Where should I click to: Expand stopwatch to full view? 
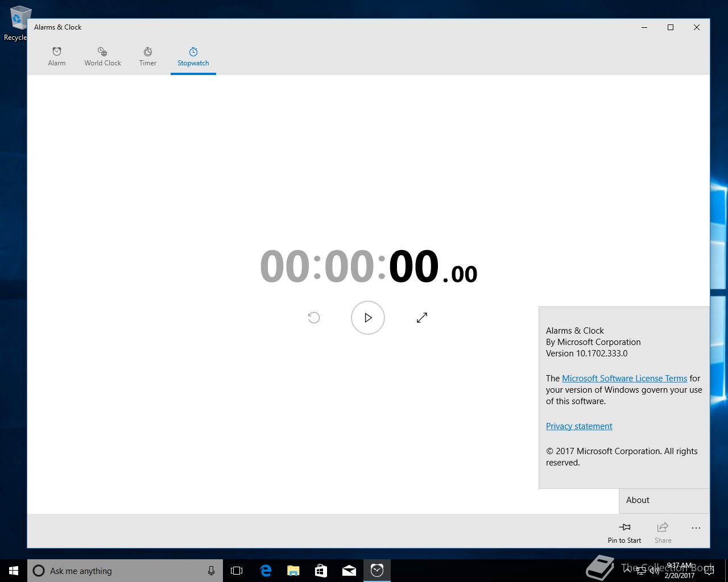(x=422, y=318)
